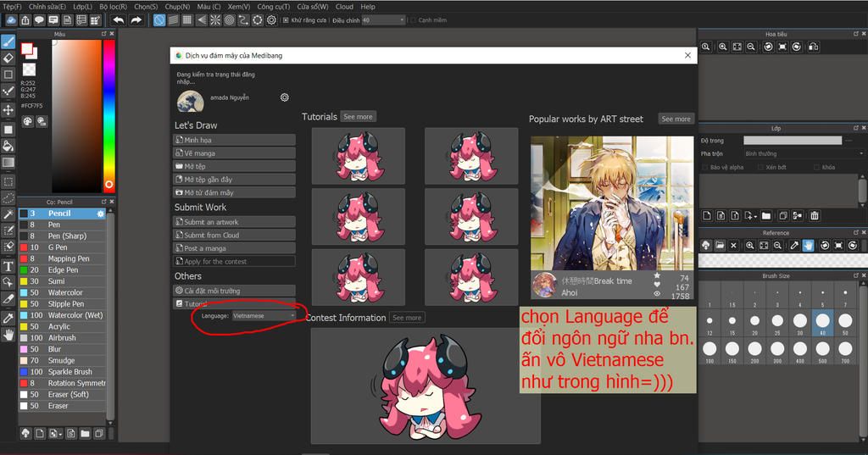
Task: Toggle Xén bớt clipping checkbox
Action: (760, 167)
